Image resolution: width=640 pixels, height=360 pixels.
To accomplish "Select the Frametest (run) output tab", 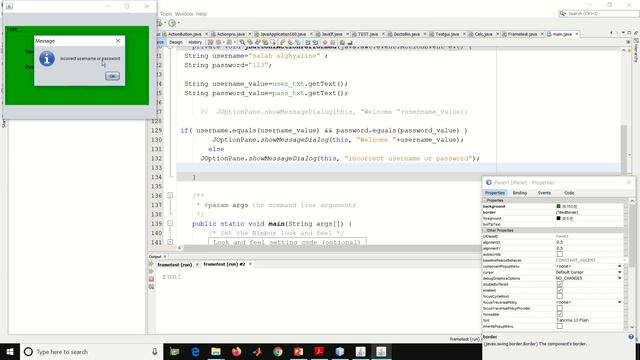I will (x=175, y=264).
